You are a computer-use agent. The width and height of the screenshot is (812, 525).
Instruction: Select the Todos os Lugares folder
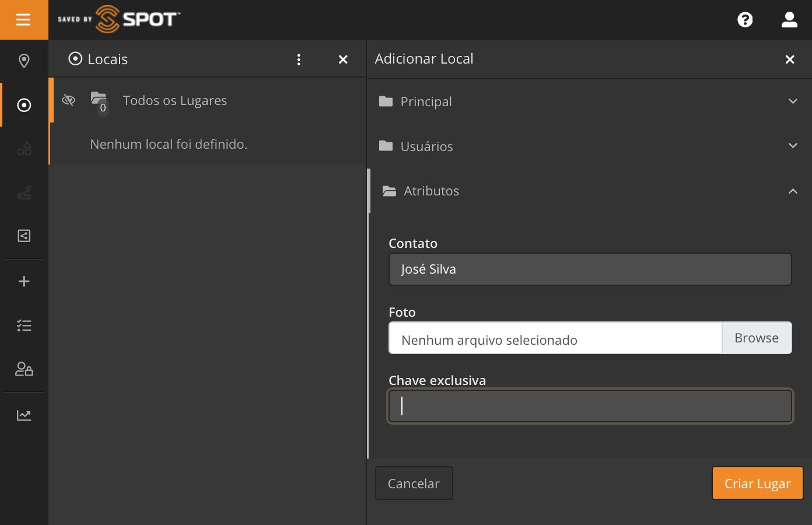click(174, 100)
